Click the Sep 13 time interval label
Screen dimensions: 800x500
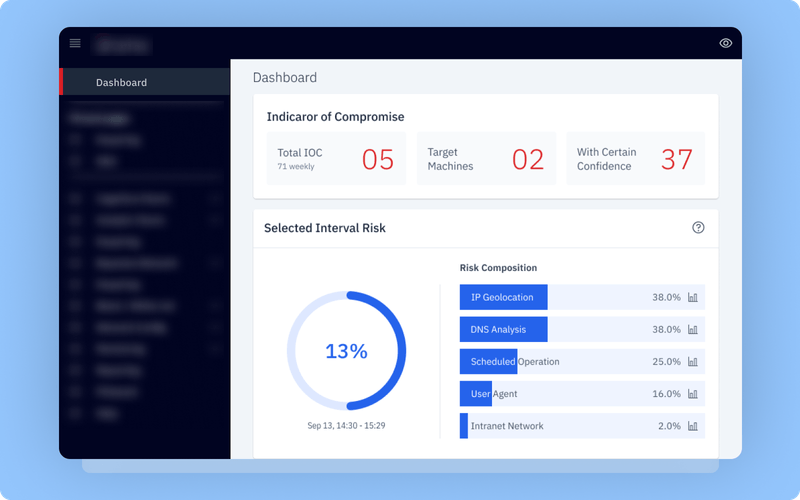coord(346,425)
